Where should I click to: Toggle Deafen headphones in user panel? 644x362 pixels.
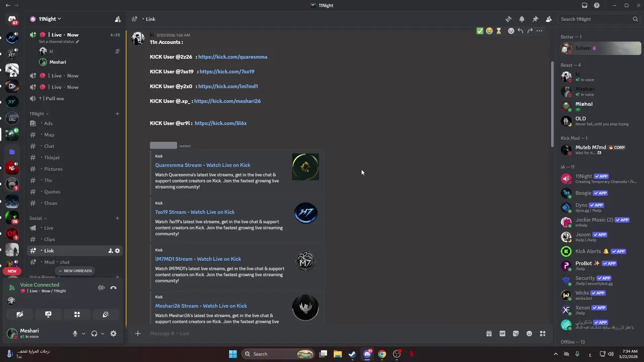94,333
